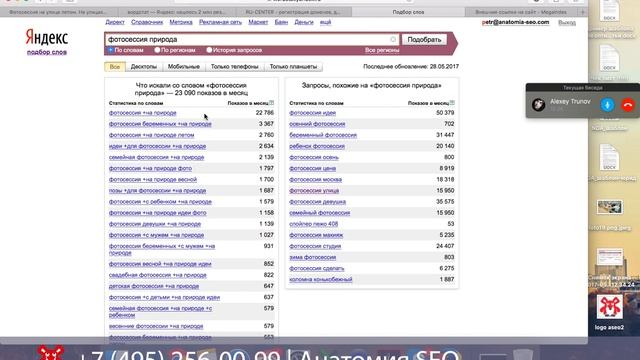Open similar query 'фотосессия студия'
The width and height of the screenshot is (640, 360).
(x=315, y=246)
